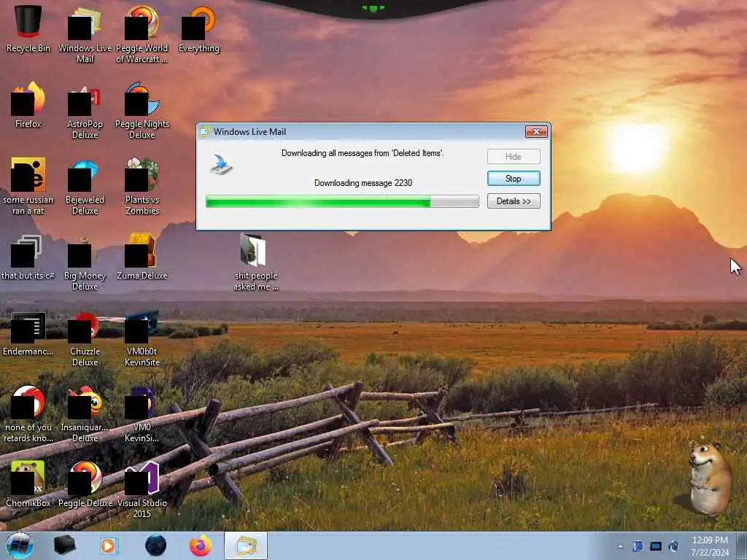Click the grayed-out Hide button
Image resolution: width=747 pixels, height=560 pixels.
coord(514,157)
